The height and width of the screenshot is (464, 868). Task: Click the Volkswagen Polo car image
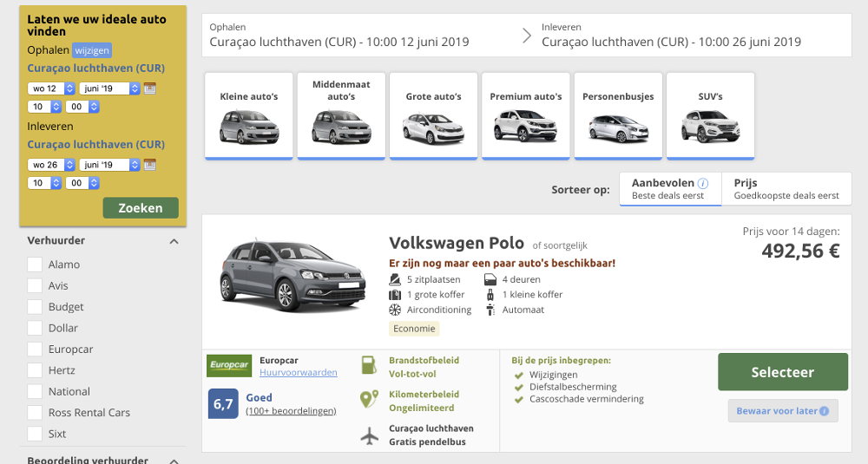(293, 275)
